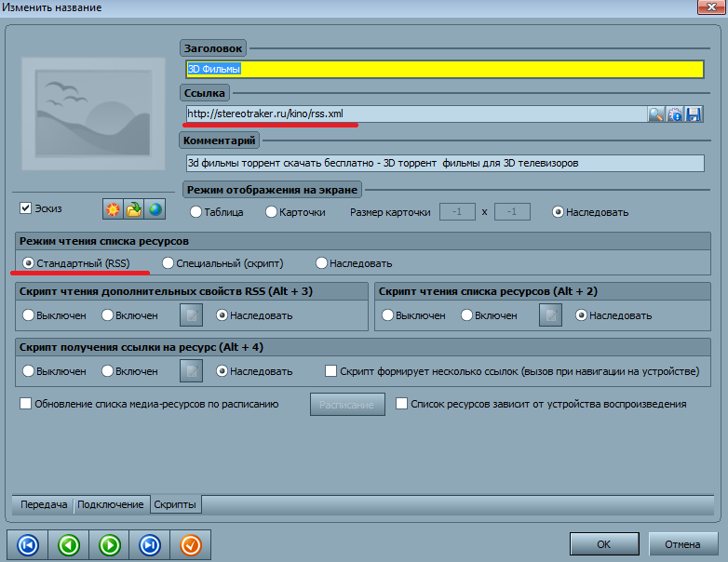
Task: Choose Таблица display mode
Action: [x=195, y=211]
